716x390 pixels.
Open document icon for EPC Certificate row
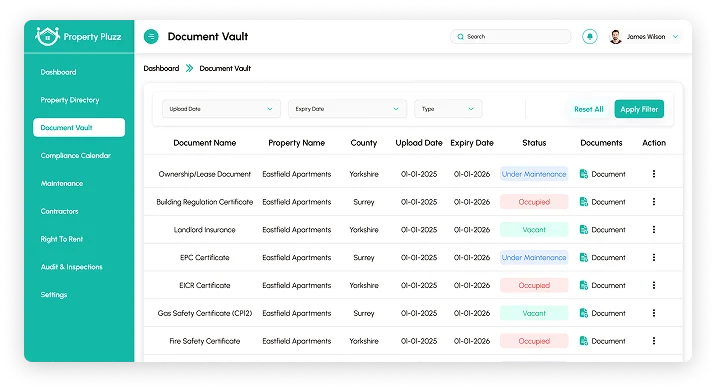pos(583,258)
